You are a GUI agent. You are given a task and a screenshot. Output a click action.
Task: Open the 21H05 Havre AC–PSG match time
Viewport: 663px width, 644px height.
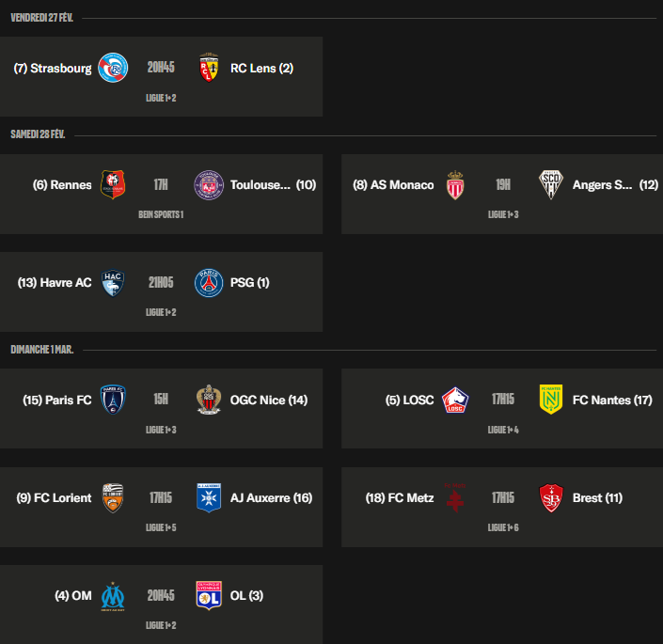161,283
